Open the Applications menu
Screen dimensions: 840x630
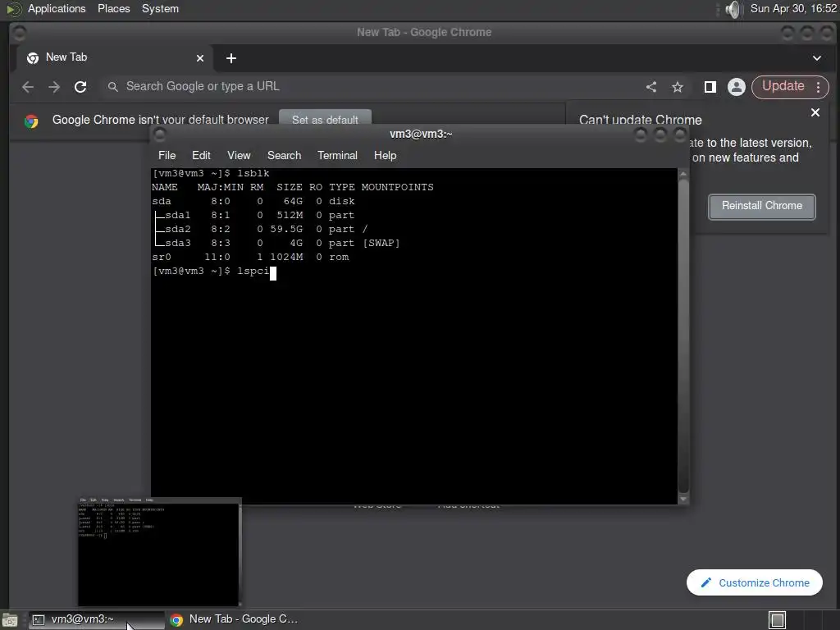point(57,8)
